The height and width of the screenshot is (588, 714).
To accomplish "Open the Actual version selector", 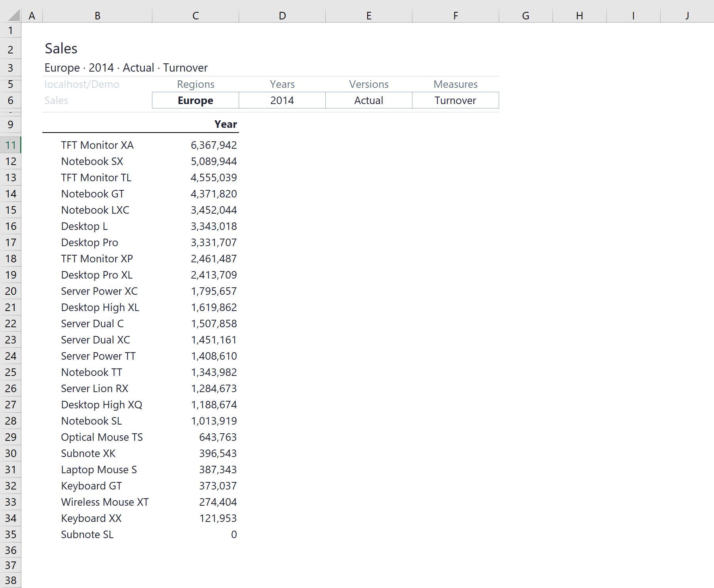I will [369, 101].
